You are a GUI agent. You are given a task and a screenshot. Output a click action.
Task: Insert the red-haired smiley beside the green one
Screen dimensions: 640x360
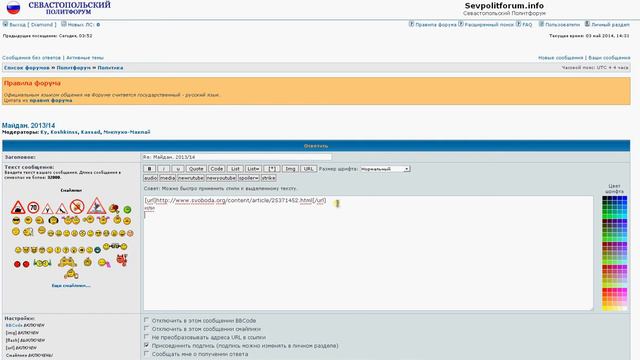(x=114, y=208)
